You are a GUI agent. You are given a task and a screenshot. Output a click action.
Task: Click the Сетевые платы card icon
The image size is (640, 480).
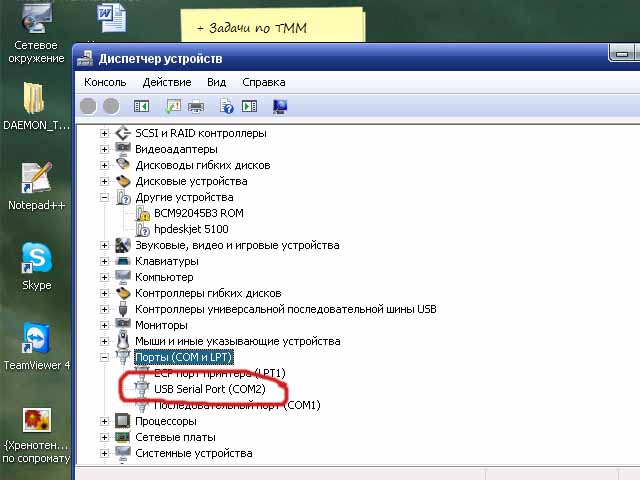click(x=123, y=437)
